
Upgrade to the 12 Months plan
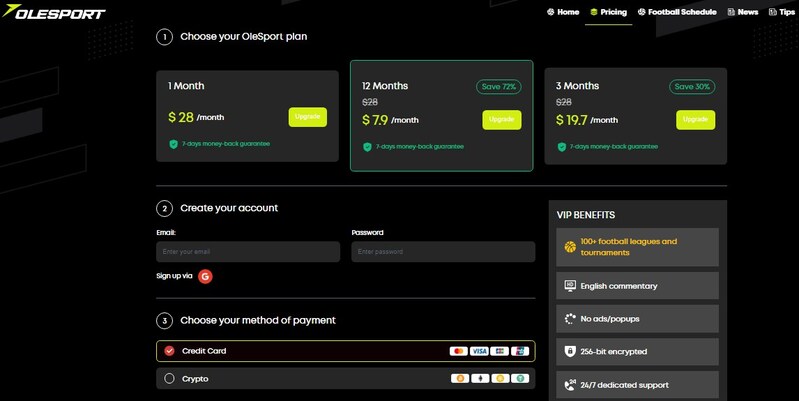click(501, 120)
